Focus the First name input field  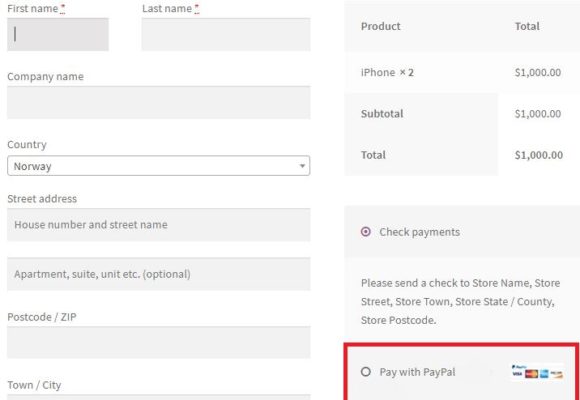58,34
